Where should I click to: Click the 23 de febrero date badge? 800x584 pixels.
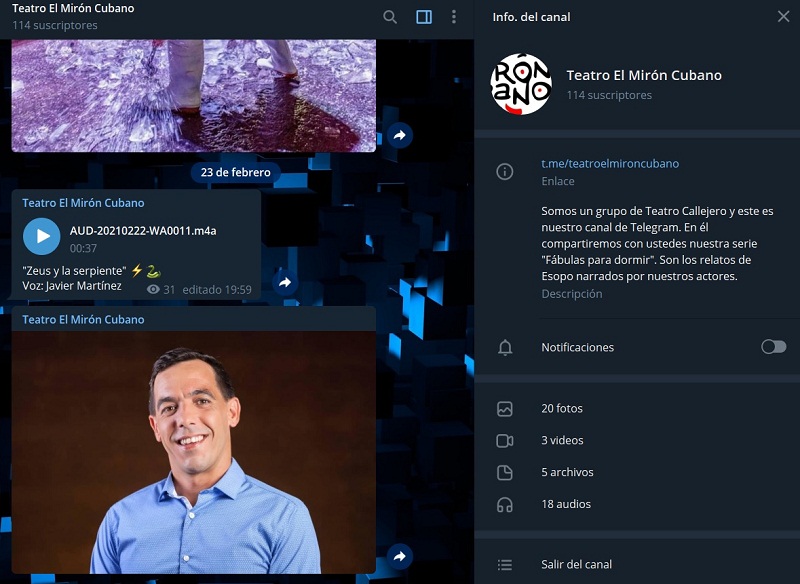click(x=236, y=172)
